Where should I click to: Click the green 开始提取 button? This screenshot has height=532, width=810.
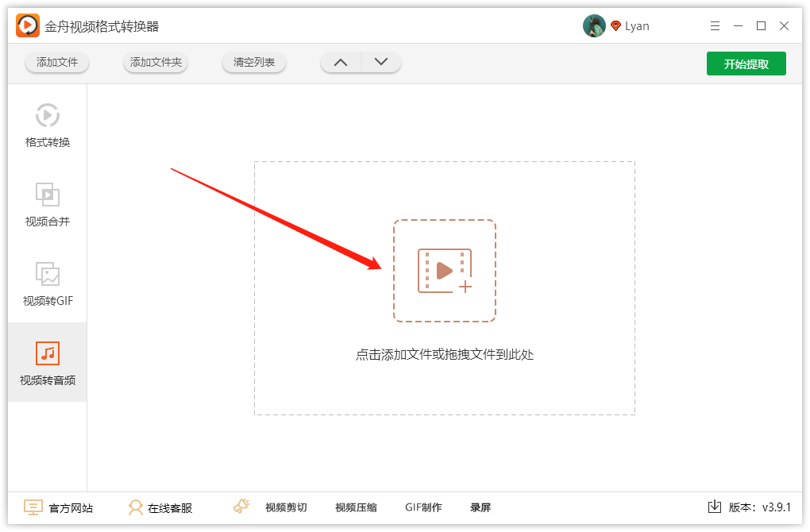(746, 64)
